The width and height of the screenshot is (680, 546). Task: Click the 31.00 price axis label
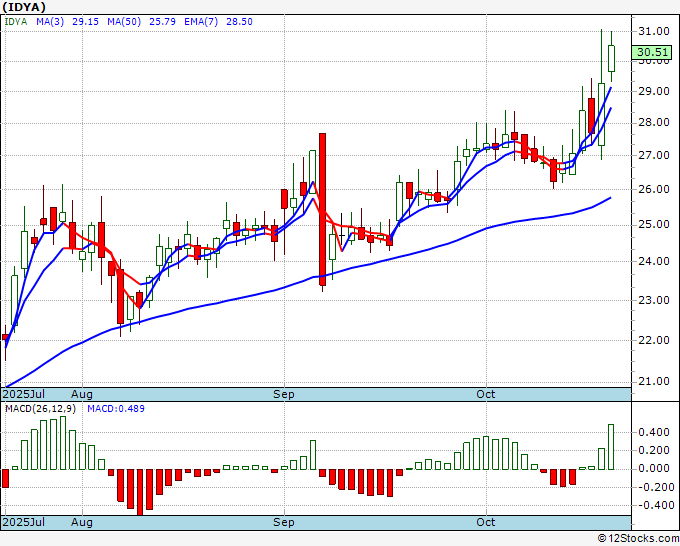(654, 31)
